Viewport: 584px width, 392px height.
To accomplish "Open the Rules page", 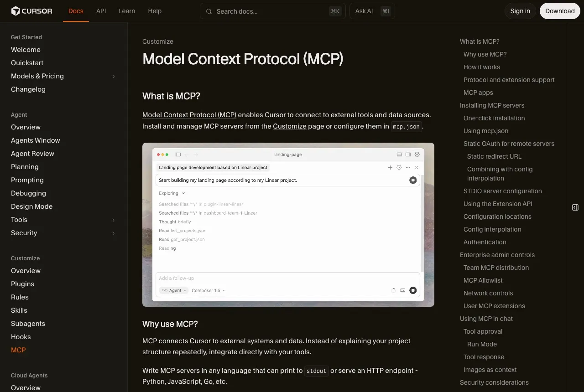I will pyautogui.click(x=20, y=297).
